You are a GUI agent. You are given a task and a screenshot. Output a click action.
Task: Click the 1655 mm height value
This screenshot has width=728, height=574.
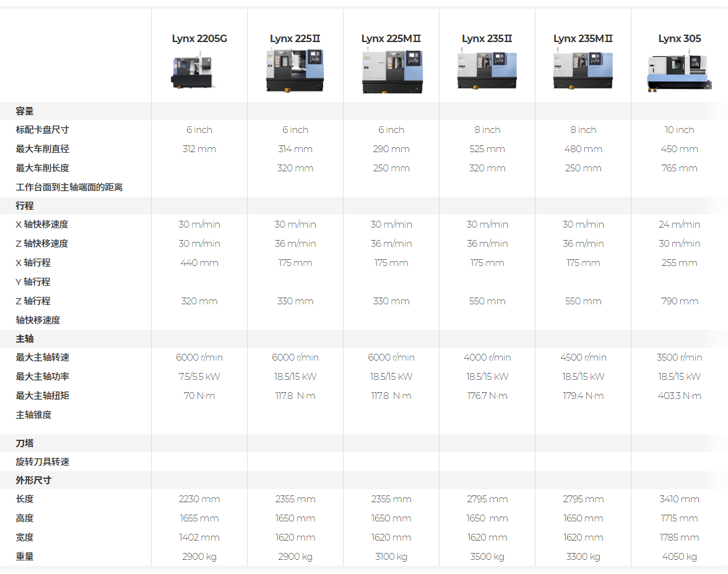[199, 518]
